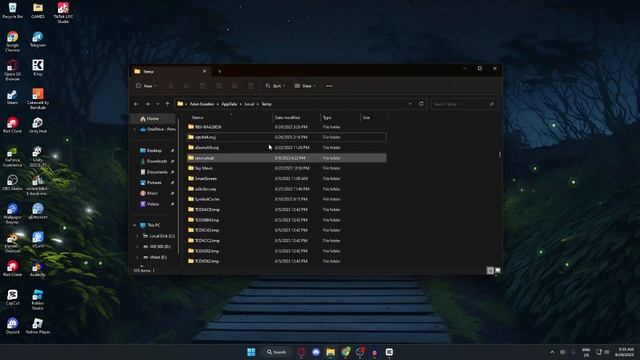Click the file list vertical scrollbar

tap(500, 154)
